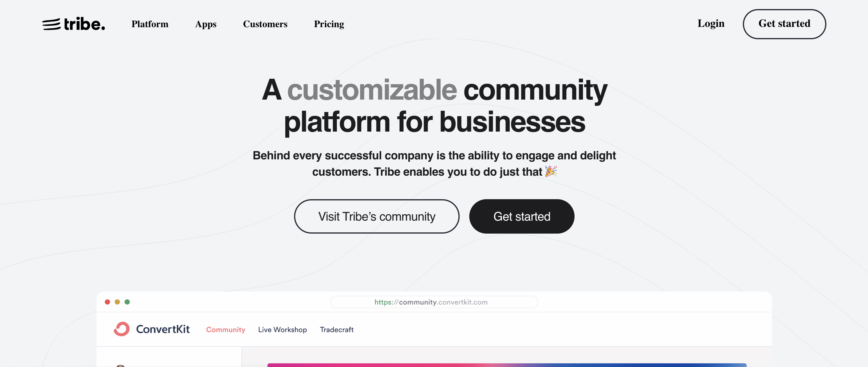Click the ConvertKit circular logo icon
This screenshot has width=868, height=367.
pyautogui.click(x=122, y=329)
